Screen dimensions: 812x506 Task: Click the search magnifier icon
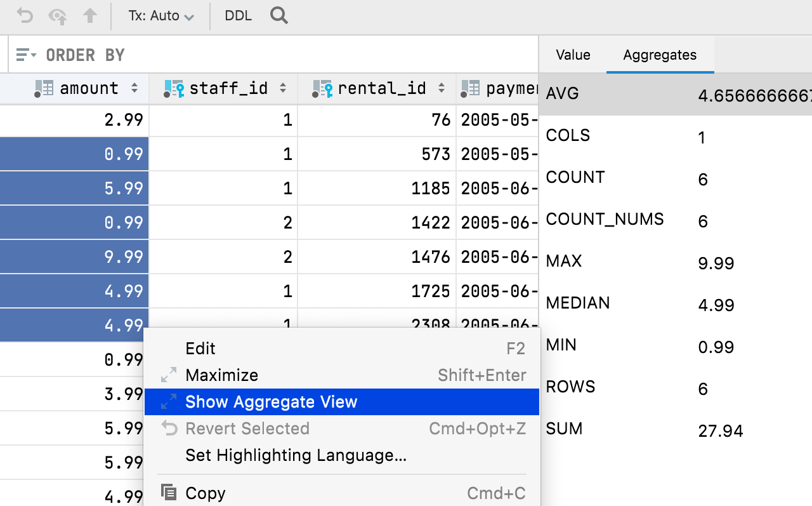279,16
